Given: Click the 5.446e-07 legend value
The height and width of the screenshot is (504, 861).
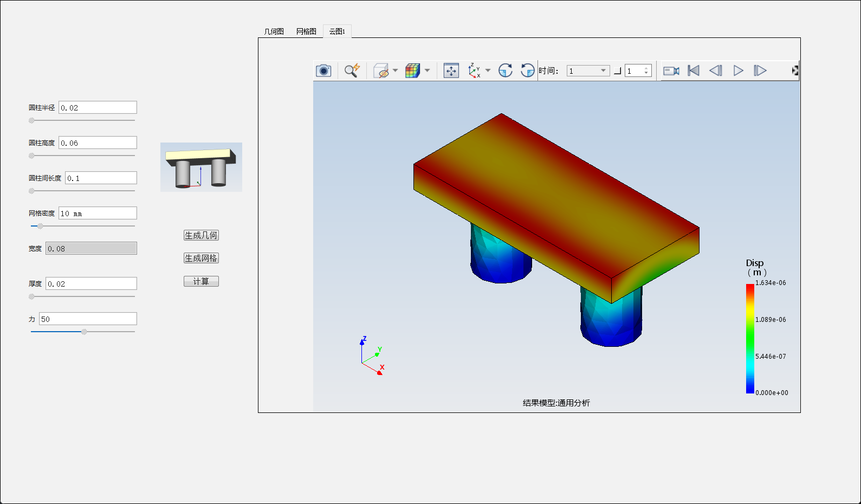Looking at the screenshot, I should click(771, 357).
